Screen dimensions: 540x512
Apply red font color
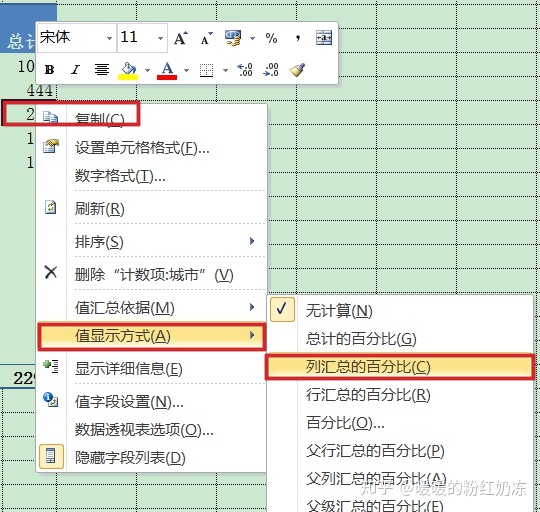tap(167, 70)
